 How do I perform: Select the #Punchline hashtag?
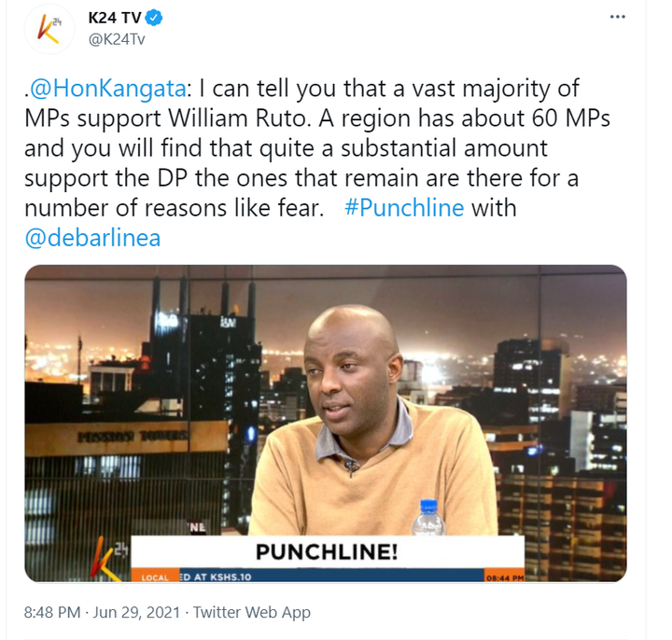click(x=404, y=208)
